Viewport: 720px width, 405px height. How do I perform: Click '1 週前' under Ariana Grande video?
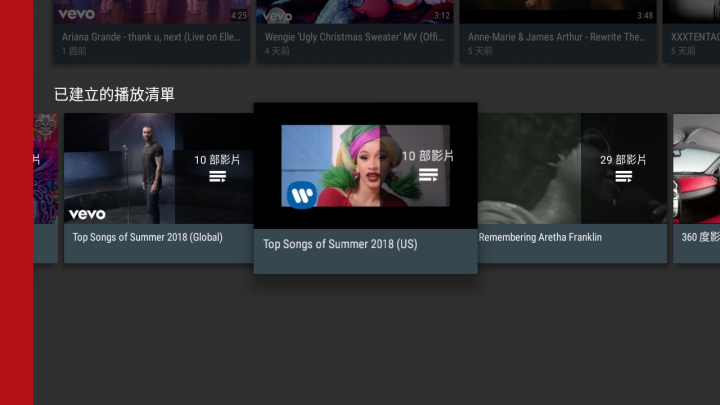pos(74,51)
